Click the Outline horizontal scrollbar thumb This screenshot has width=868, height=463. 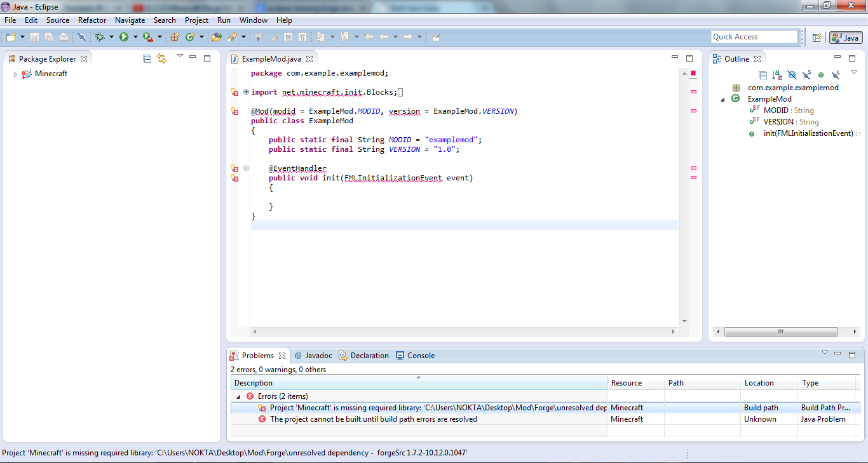tap(780, 332)
